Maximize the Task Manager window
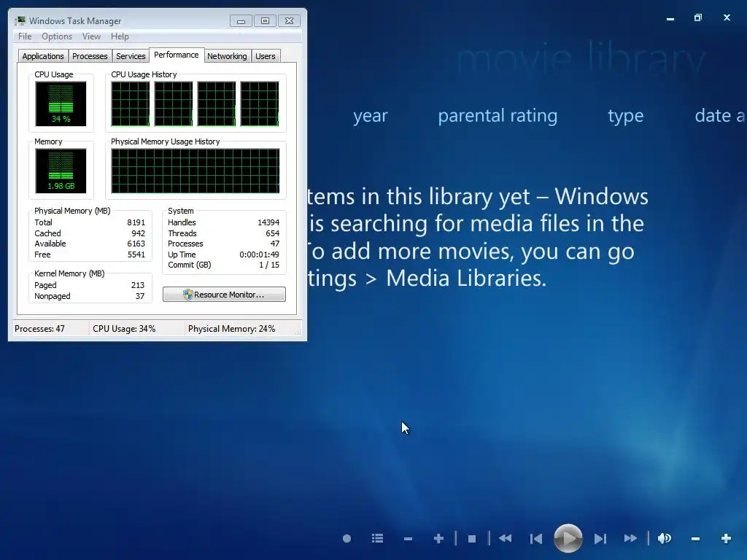This screenshot has height=560, width=747. pyautogui.click(x=265, y=21)
